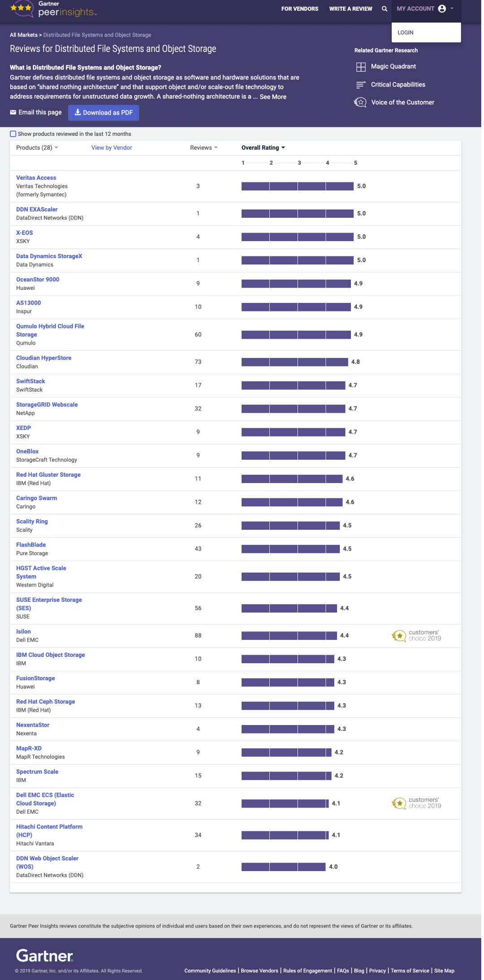
Task: Click the Cloudian HyperStore rating bar
Action: coord(294,362)
